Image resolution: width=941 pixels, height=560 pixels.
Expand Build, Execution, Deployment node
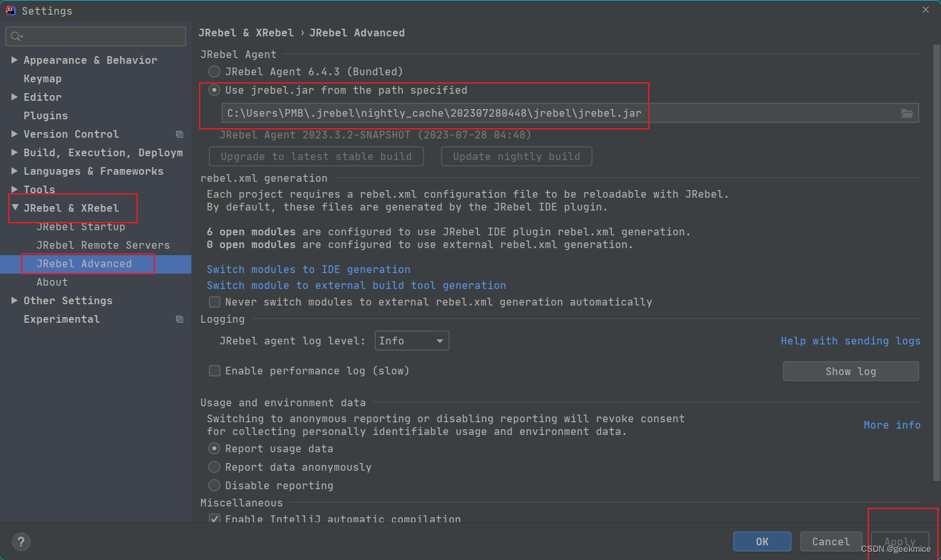[x=14, y=152]
